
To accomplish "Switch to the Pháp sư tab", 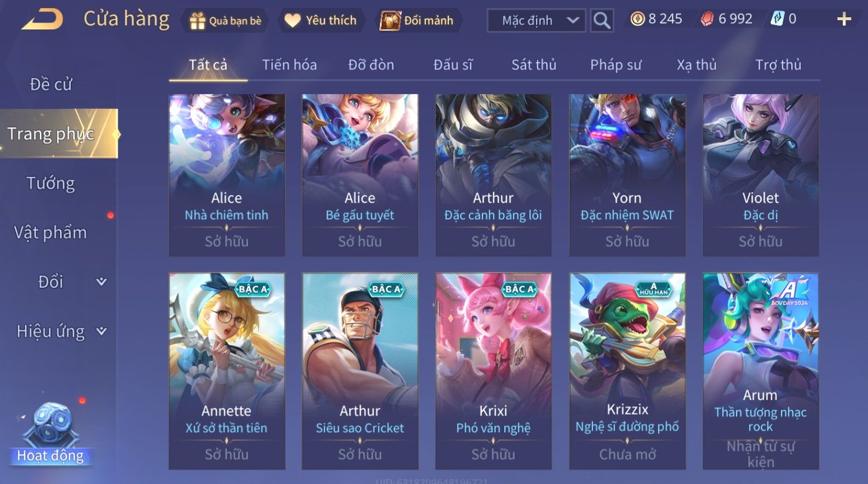I will (x=616, y=65).
